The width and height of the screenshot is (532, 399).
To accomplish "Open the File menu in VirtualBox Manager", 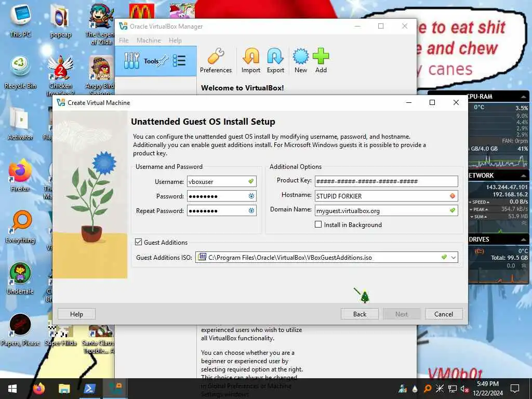I will tap(124, 41).
